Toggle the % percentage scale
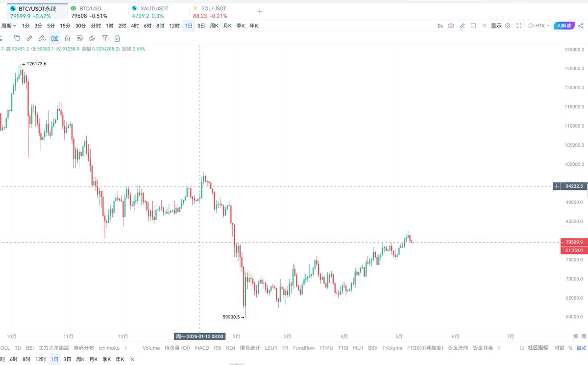588x365 pixels. (570, 348)
